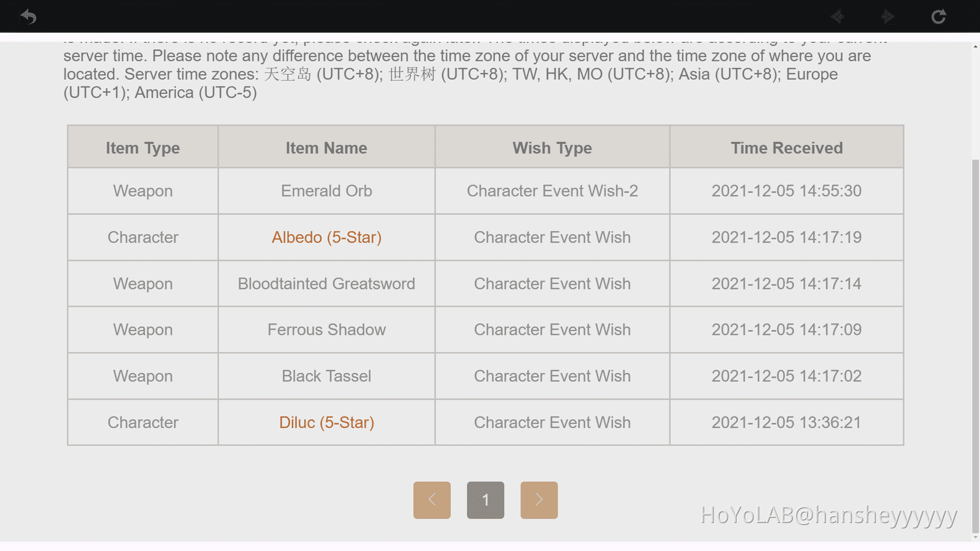Select page number 1 in pagination
The width and height of the screenshot is (980, 551).
(485, 500)
